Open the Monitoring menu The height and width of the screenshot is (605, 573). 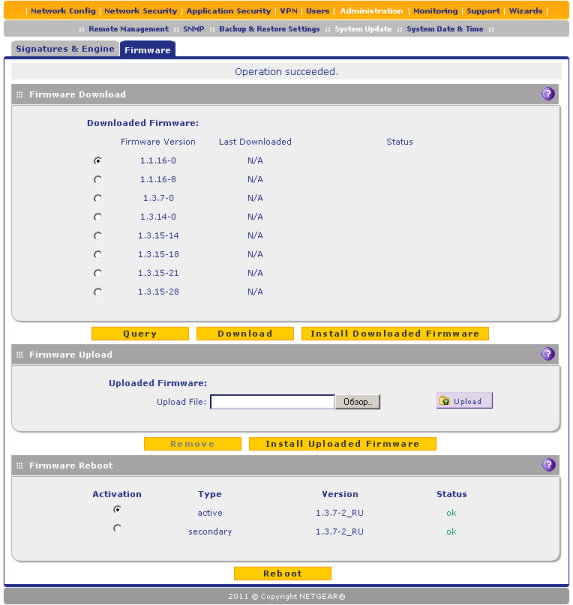pos(435,11)
